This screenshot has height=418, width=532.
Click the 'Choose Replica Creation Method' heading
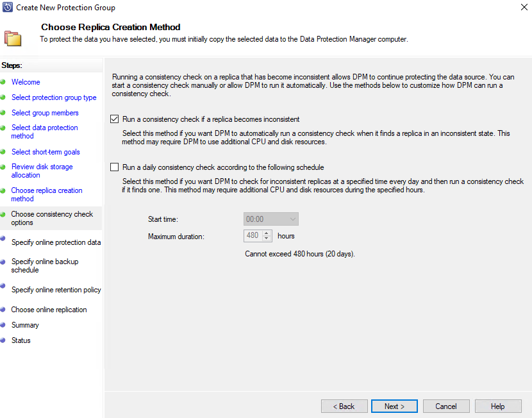[111, 27]
